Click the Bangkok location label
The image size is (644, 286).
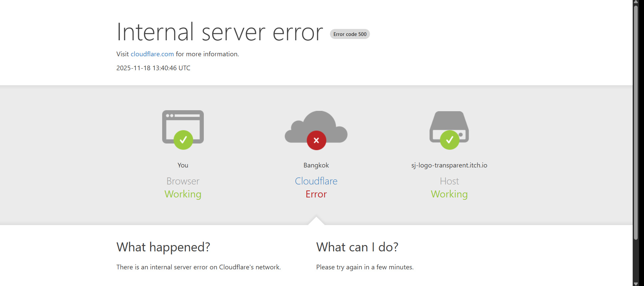click(x=316, y=165)
